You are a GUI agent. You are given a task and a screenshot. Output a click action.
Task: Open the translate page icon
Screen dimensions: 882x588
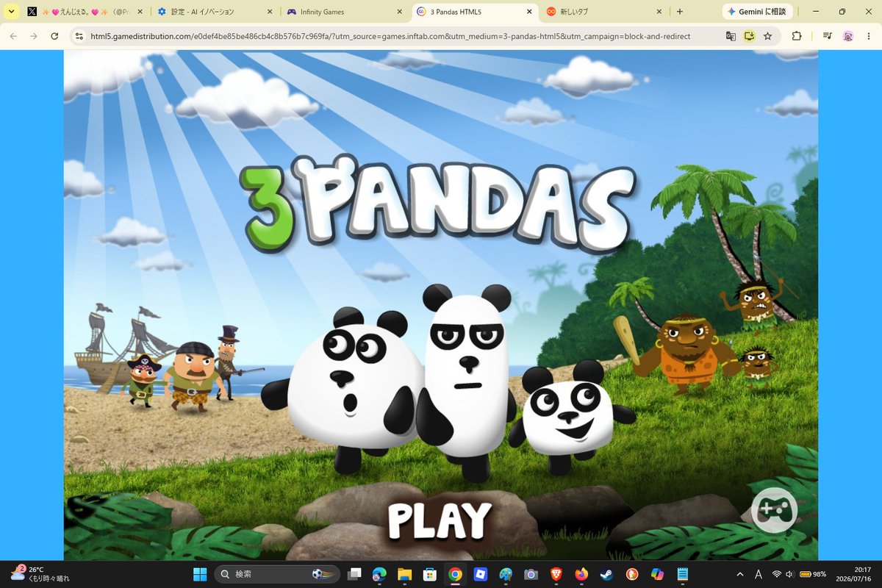pyautogui.click(x=731, y=36)
